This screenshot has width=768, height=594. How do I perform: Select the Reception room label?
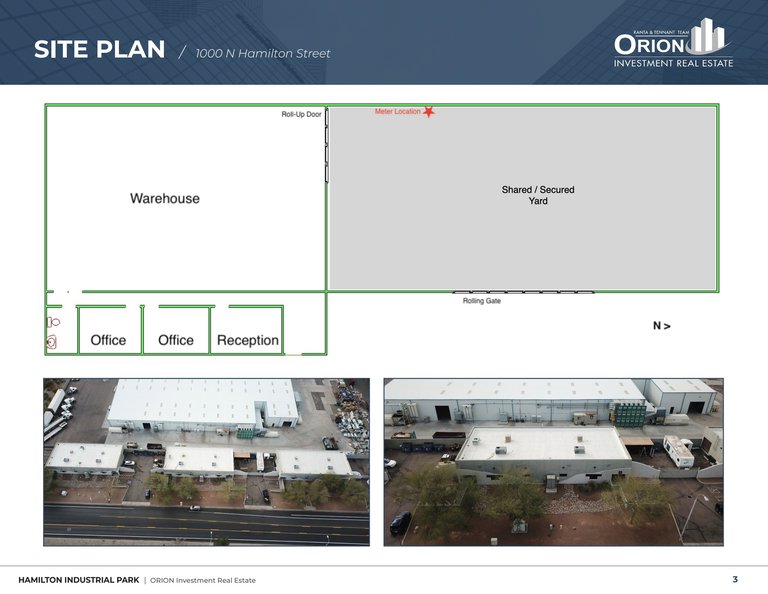248,340
